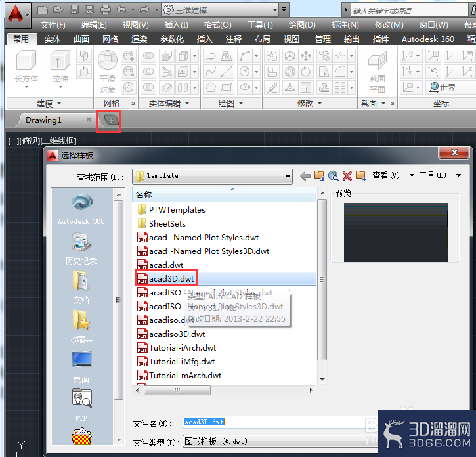Screen dimensions: 476x457
Task: Sort files by 名称 column header
Action: click(x=224, y=194)
